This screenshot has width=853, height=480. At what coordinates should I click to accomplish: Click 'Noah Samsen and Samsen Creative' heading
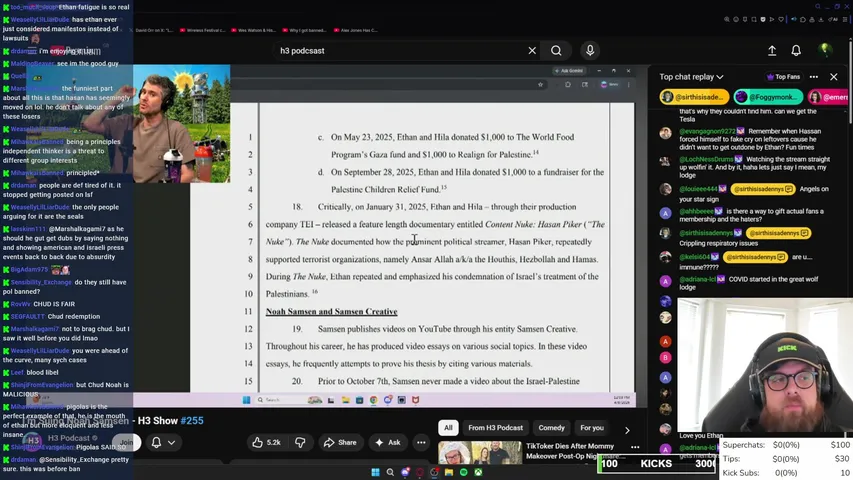[x=331, y=311]
